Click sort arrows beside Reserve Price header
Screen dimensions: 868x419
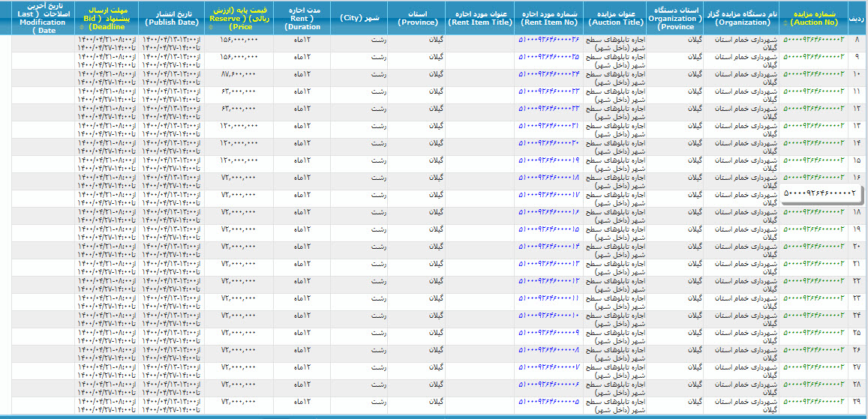pyautogui.click(x=209, y=27)
